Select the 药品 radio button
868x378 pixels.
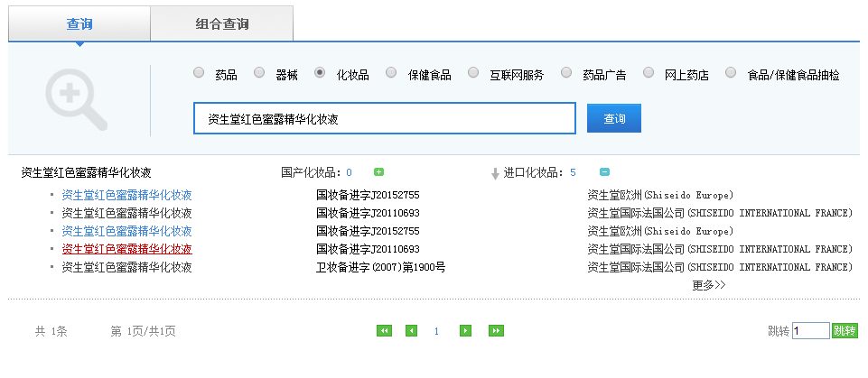199,73
